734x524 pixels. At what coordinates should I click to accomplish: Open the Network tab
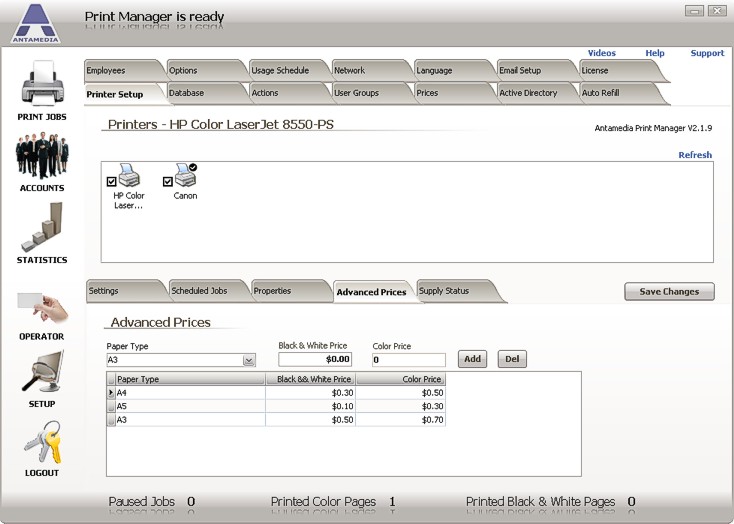pyautogui.click(x=370, y=70)
